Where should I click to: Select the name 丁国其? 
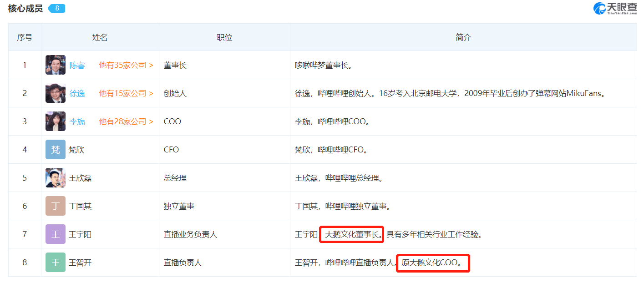80,206
